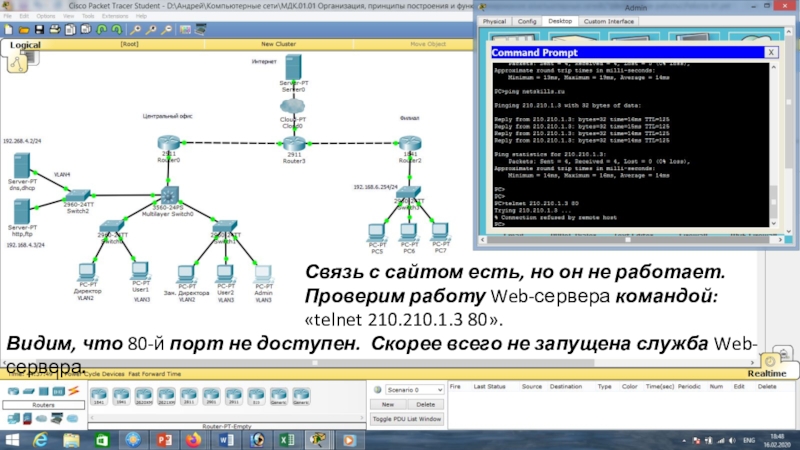Screen dimensions: 800x450
Task: Switch to Physical tab in Admin window
Action: (x=494, y=21)
